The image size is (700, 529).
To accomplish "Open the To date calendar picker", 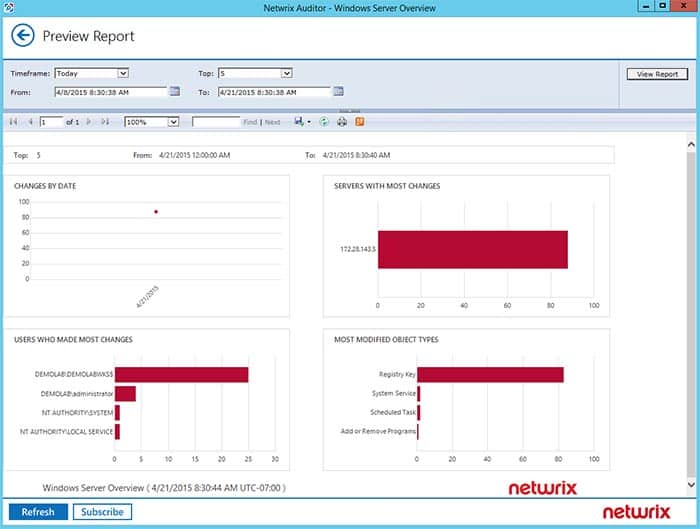I will [339, 92].
